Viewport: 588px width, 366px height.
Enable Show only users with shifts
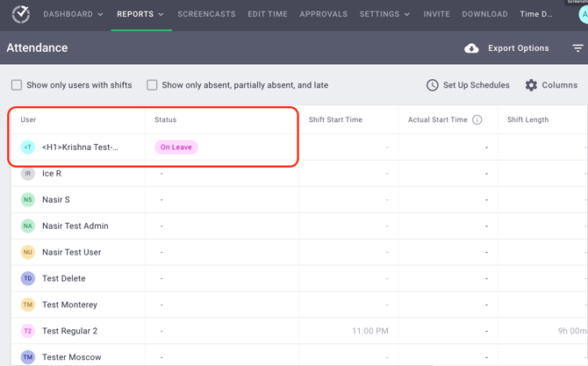(x=17, y=85)
